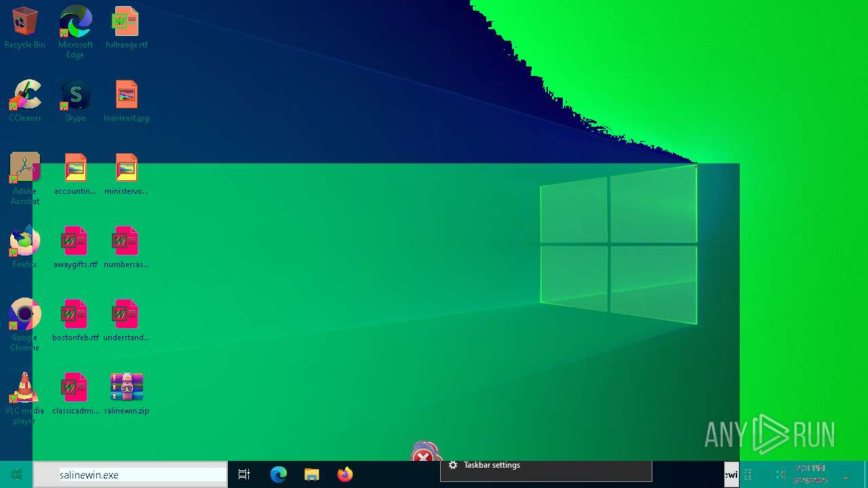Click the red X error icon
Image resolution: width=868 pixels, height=488 pixels.
pos(423,455)
